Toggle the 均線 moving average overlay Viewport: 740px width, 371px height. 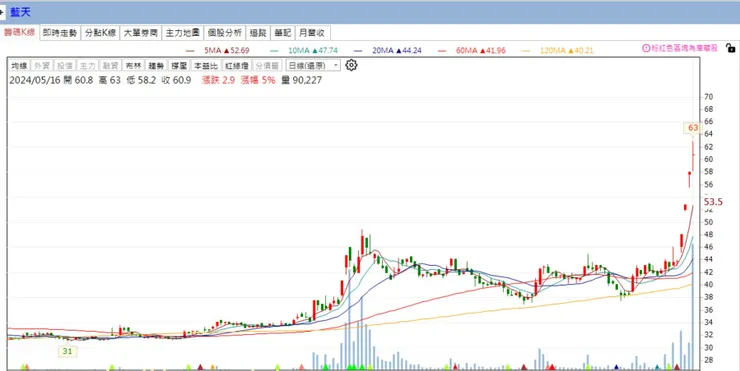tap(19, 66)
